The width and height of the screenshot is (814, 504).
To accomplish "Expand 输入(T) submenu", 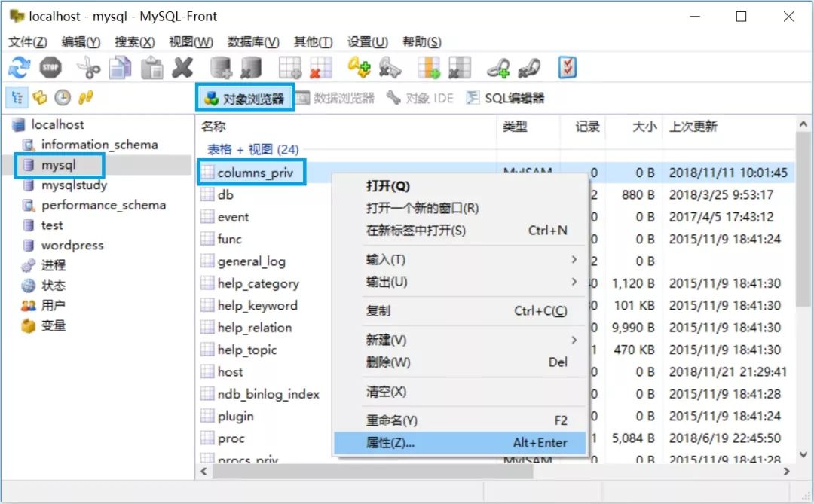I will (x=460, y=259).
